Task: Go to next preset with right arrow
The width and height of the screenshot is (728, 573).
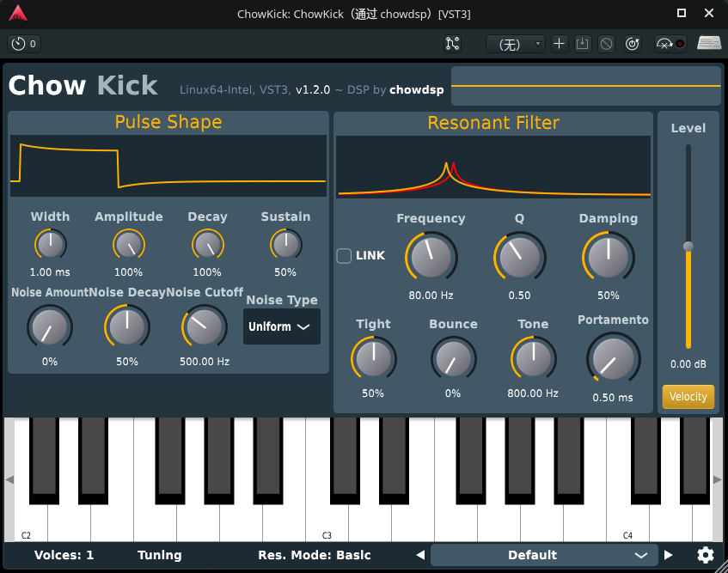Action: [669, 555]
